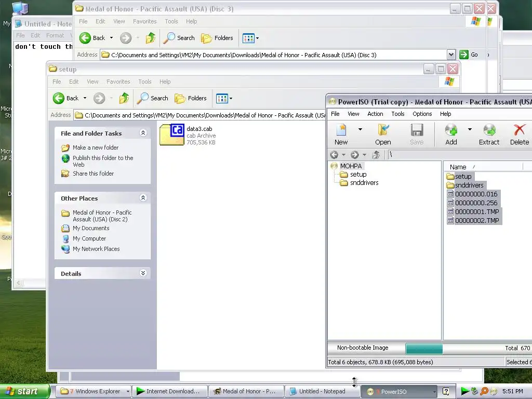This screenshot has width=532, height=399.
Task: Open PowerISO Options menu
Action: click(x=422, y=114)
